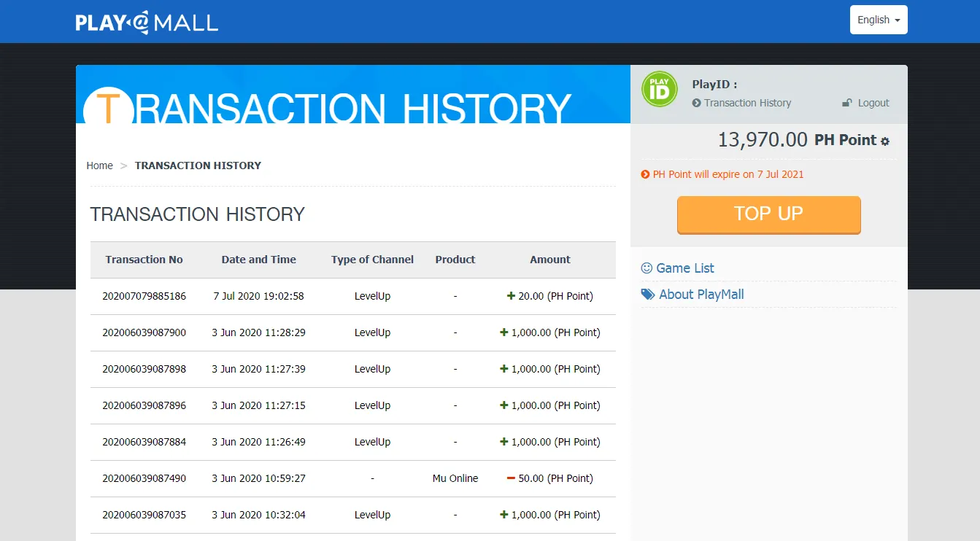980x541 pixels.
Task: Click the Play@Mall logo
Action: [147, 22]
